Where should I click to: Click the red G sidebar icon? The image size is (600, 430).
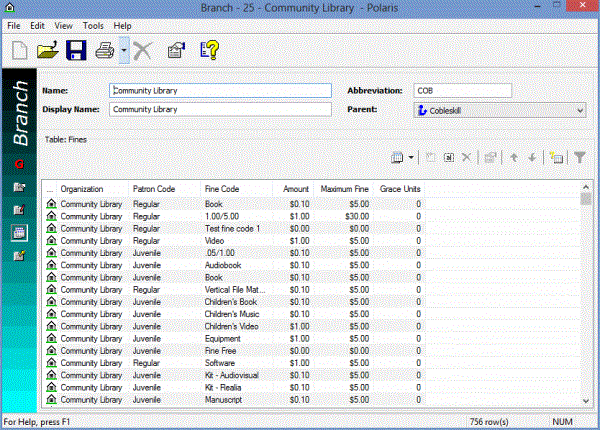pyautogui.click(x=19, y=165)
